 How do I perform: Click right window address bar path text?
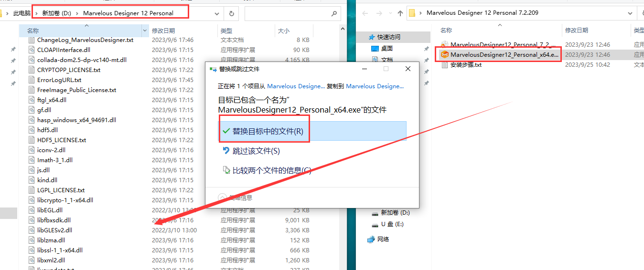tap(482, 13)
